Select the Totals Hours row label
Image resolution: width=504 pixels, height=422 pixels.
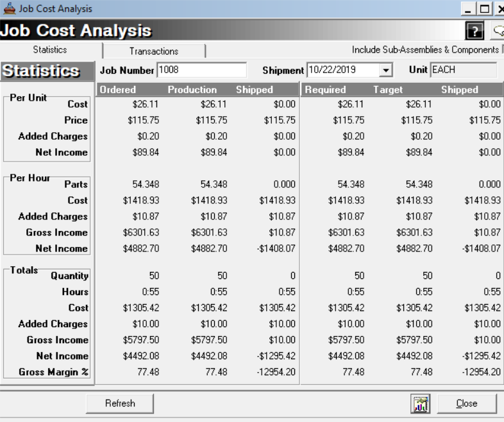coord(75,292)
